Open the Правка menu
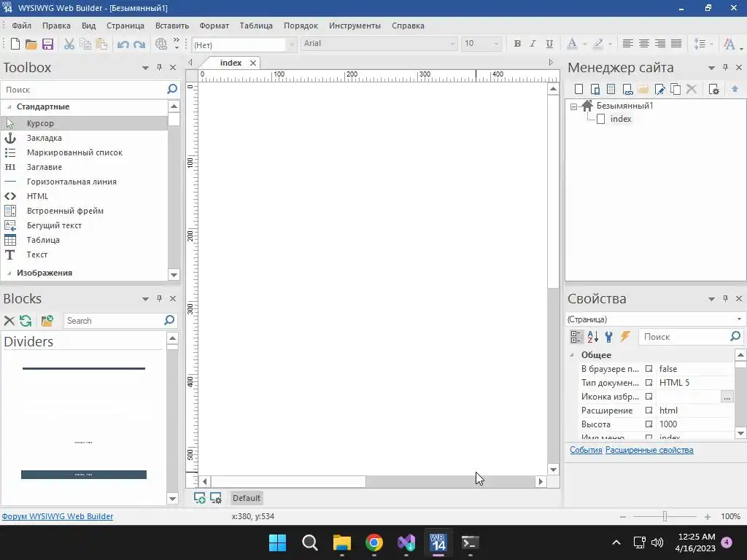The image size is (747, 560). click(x=56, y=26)
